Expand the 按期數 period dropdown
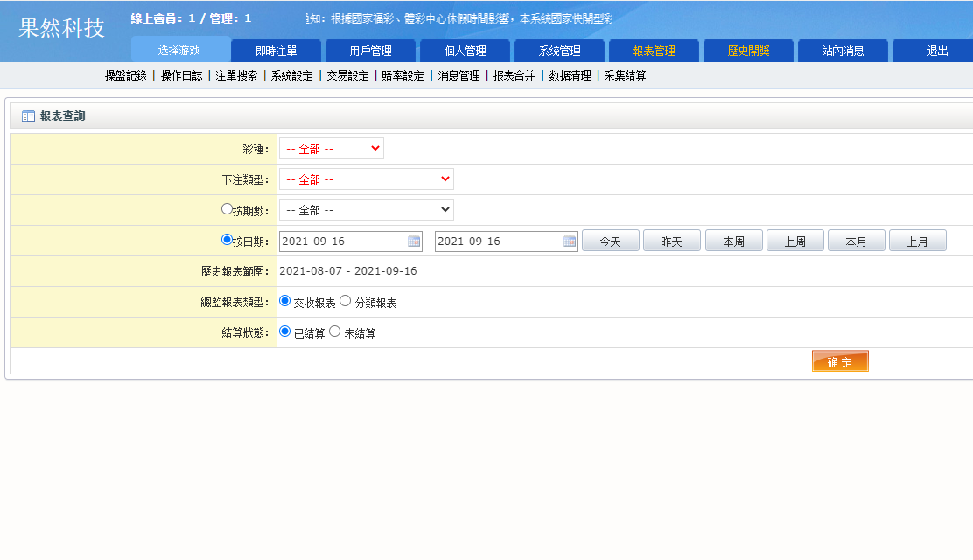The width and height of the screenshot is (973, 560). pos(366,209)
